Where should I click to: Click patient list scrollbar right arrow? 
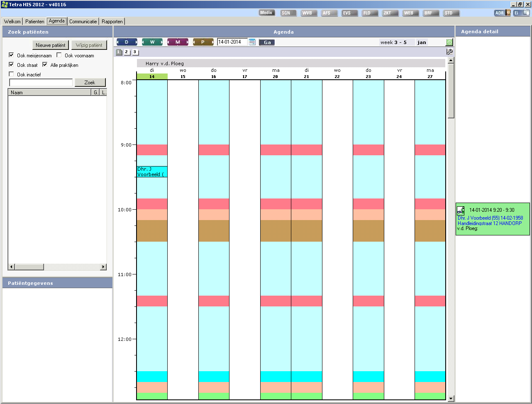pos(103,267)
